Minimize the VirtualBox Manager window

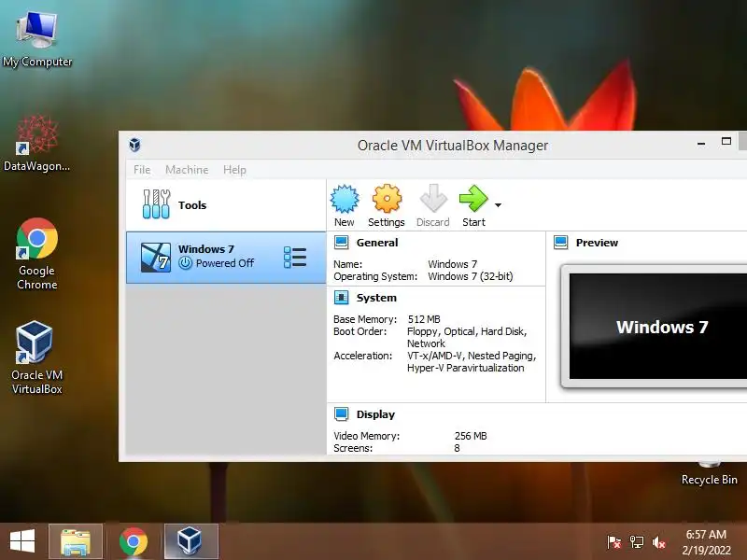tap(701, 143)
